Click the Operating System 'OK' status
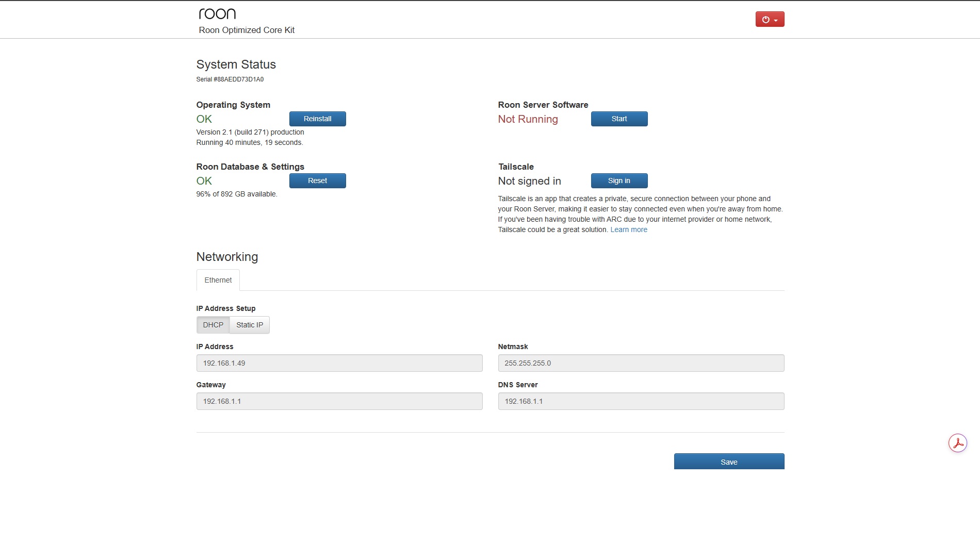 point(204,119)
